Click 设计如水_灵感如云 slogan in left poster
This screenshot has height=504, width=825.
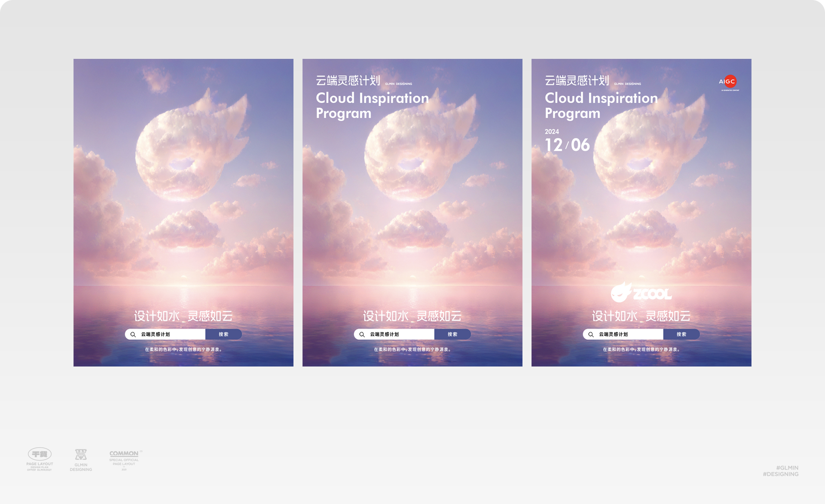(x=183, y=316)
